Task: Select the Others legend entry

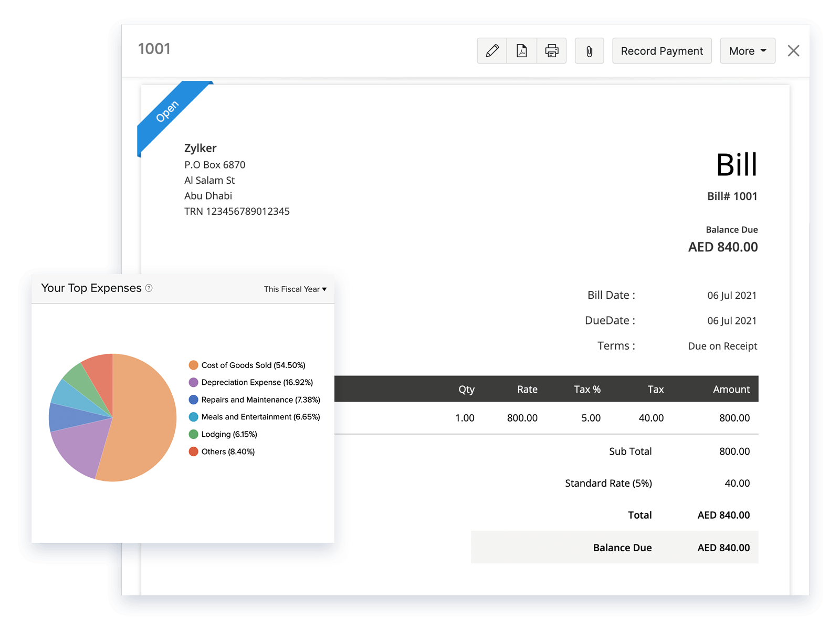Action: 228,451
